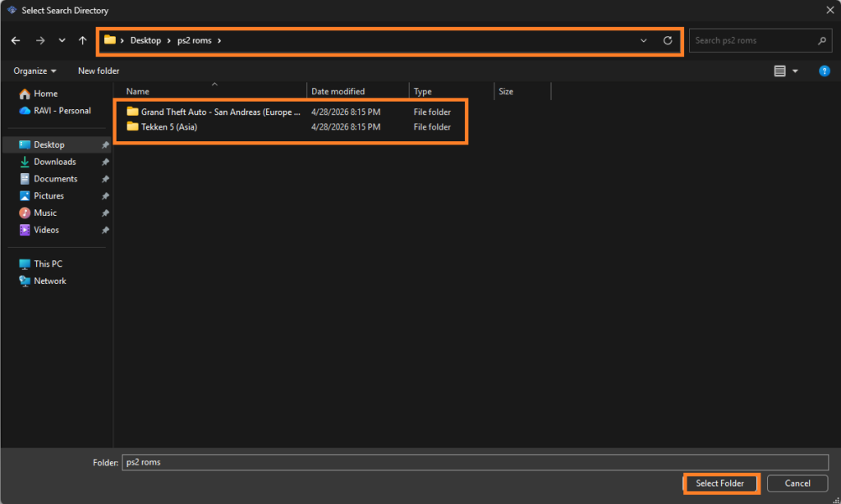Image resolution: width=841 pixels, height=504 pixels.
Task: Open help with the question mark icon
Action: tap(824, 71)
